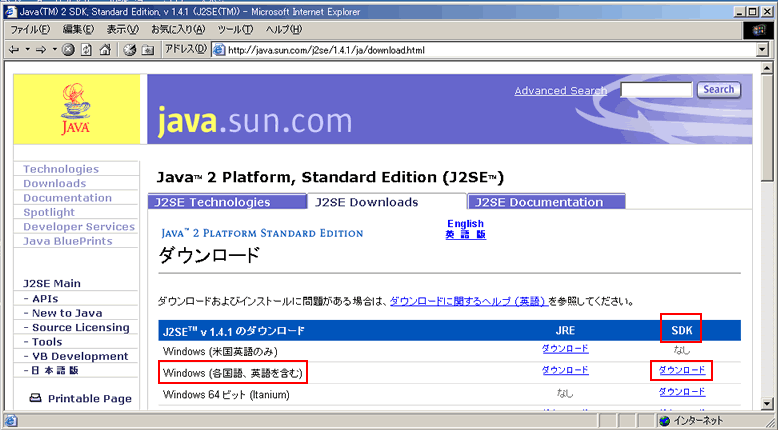Switch to the J2SE Technologies tab
The height and width of the screenshot is (430, 778).
pos(227,202)
